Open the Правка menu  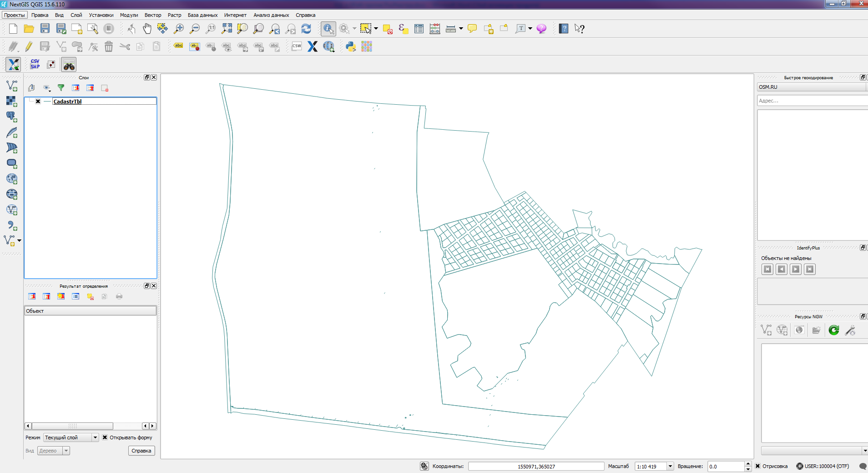40,15
